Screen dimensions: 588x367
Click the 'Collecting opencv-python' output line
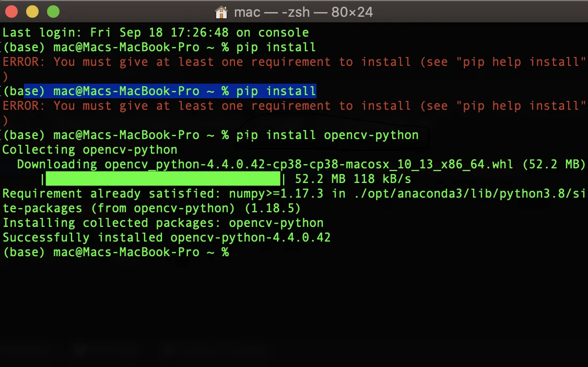pyautogui.click(x=89, y=150)
